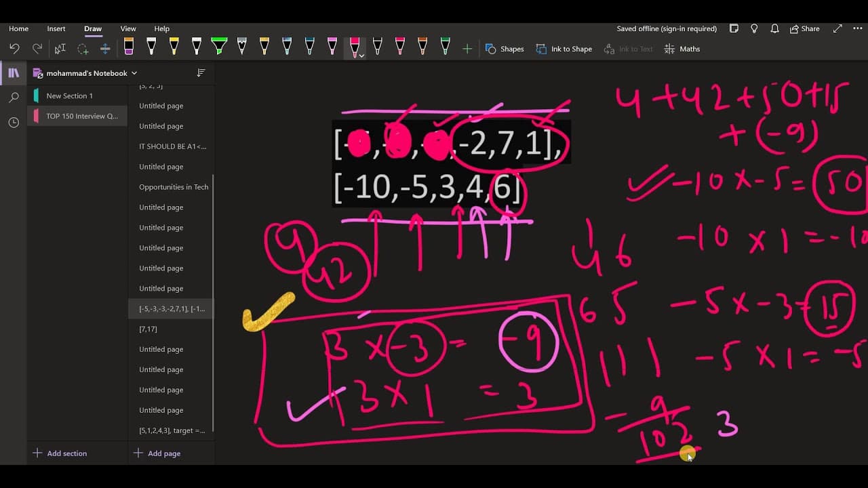868x488 pixels.
Task: Open the Home tab
Action: point(18,28)
